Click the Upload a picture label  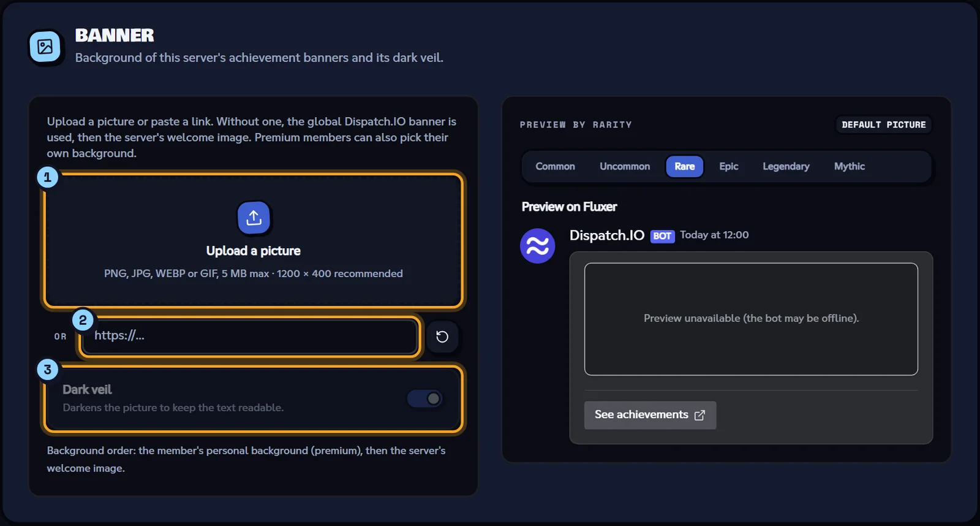coord(254,251)
